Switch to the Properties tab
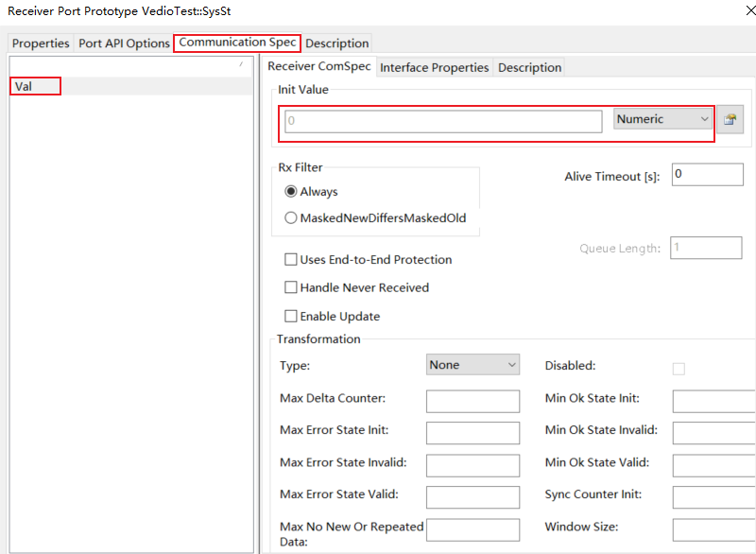Screen dimensions: 756x554 point(40,43)
